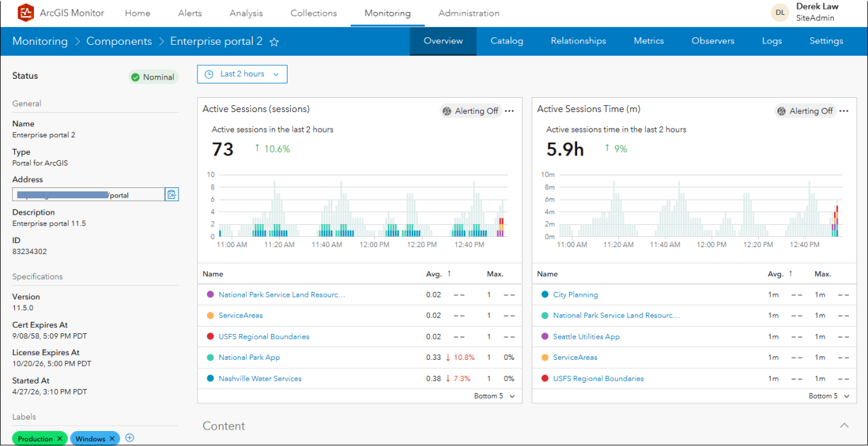This screenshot has width=868, height=446.
Task: Open USFS Regional Boundaries in Active Sessions table
Action: tap(264, 337)
